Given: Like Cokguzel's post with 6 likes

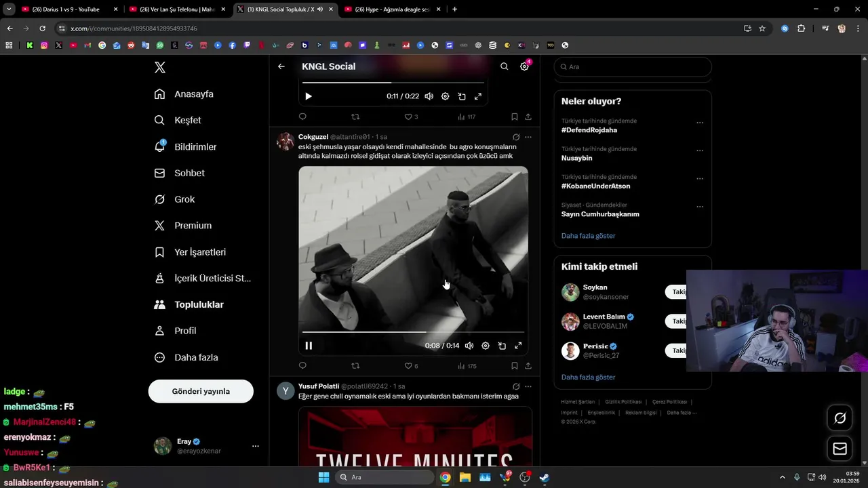Looking at the screenshot, I should coord(411,366).
